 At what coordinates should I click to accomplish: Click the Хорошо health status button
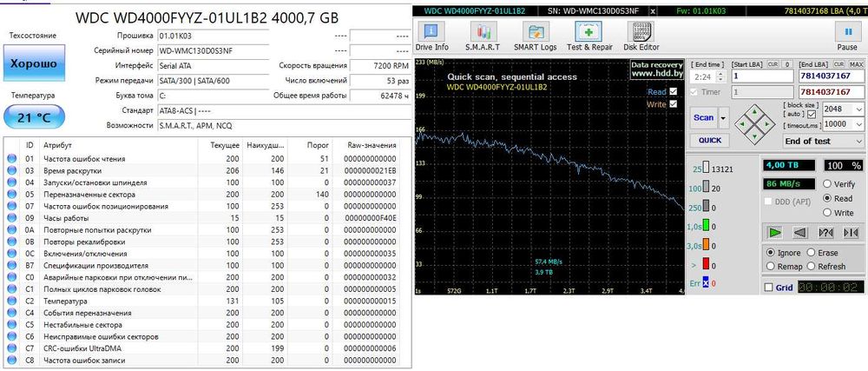click(34, 63)
